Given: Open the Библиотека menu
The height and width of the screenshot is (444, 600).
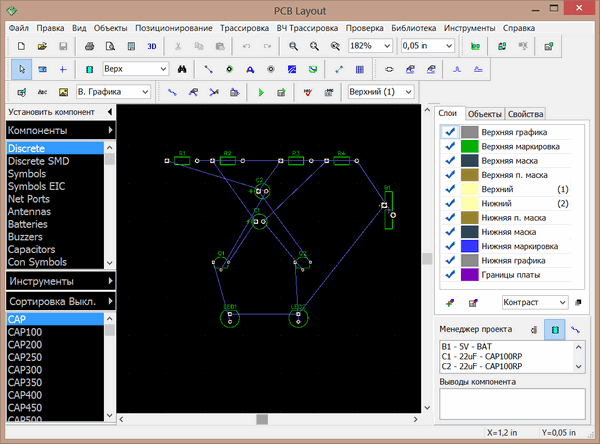Looking at the screenshot, I should click(413, 28).
